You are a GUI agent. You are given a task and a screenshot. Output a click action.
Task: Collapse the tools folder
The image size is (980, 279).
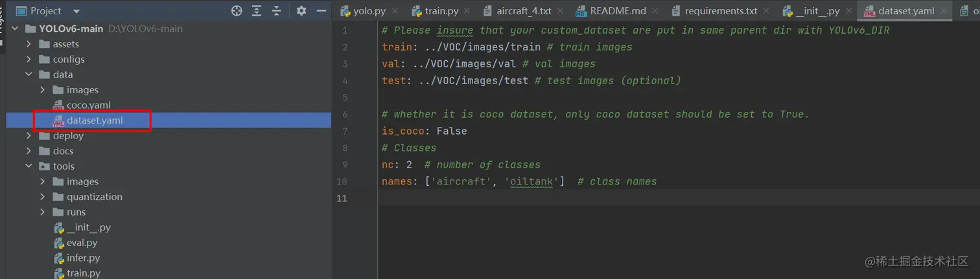tap(29, 166)
